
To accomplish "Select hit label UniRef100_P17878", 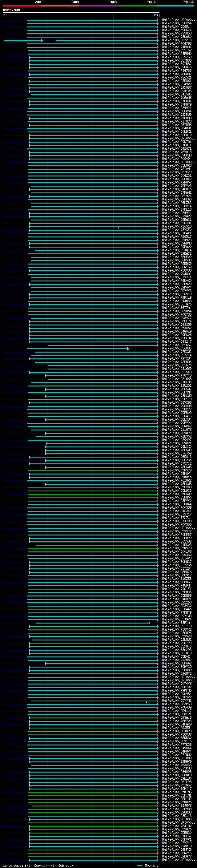I will pyautogui.click(x=177, y=122).
